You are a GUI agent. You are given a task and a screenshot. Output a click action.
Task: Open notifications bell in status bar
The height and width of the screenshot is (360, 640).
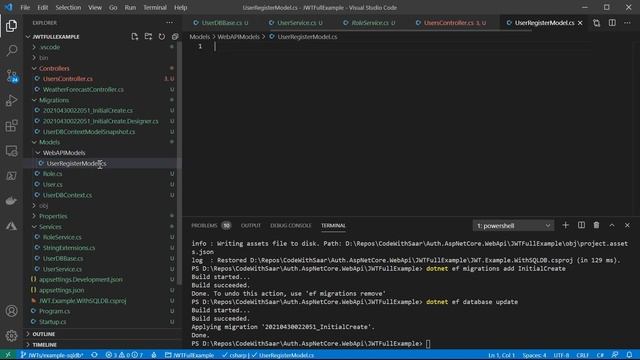(x=629, y=355)
